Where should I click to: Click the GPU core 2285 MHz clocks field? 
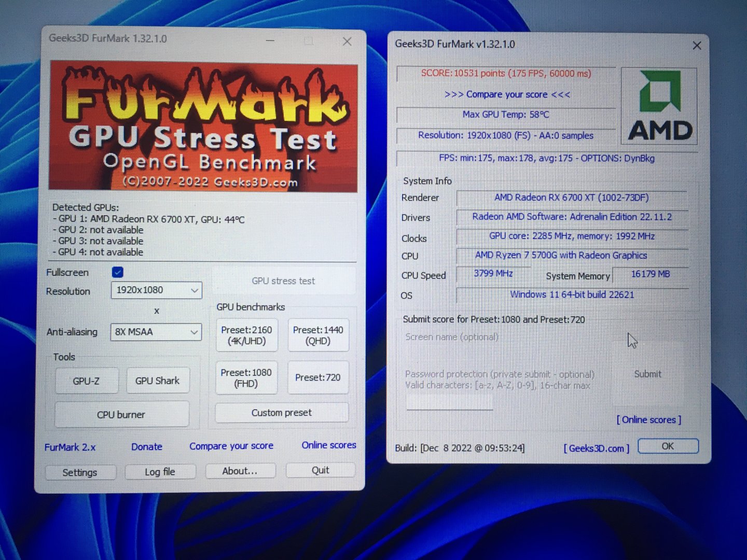572,236
